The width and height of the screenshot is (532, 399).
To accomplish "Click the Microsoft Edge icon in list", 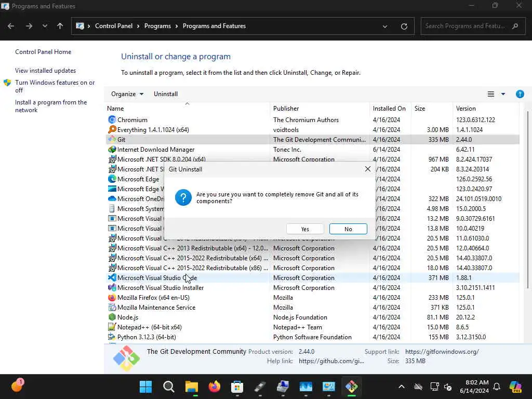I will 112,179.
